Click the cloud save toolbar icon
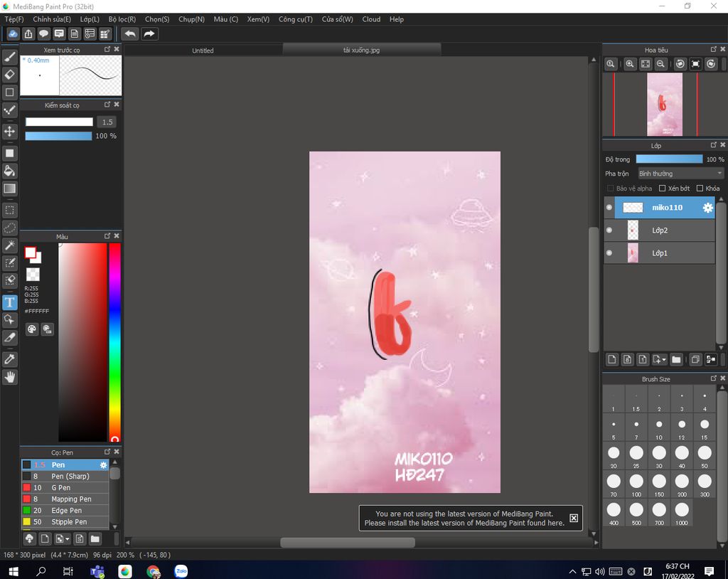 13,34
